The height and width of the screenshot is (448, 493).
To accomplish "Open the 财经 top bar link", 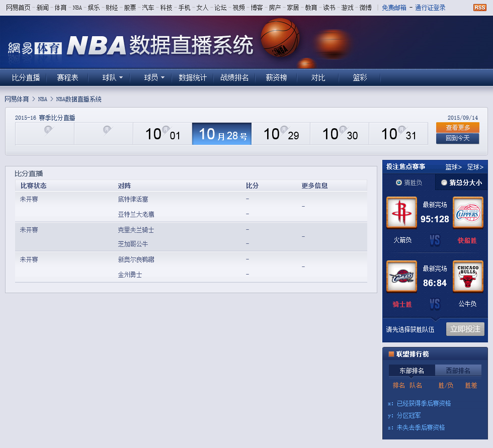I will (112, 8).
